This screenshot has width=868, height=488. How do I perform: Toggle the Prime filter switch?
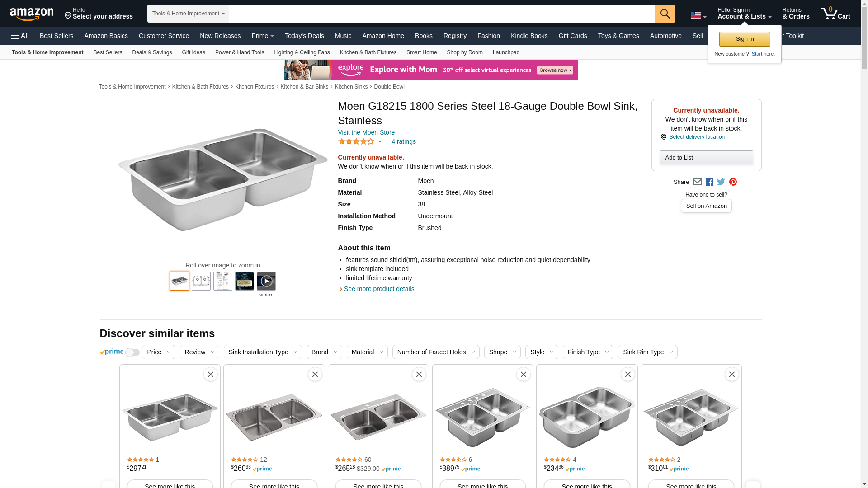click(x=132, y=352)
